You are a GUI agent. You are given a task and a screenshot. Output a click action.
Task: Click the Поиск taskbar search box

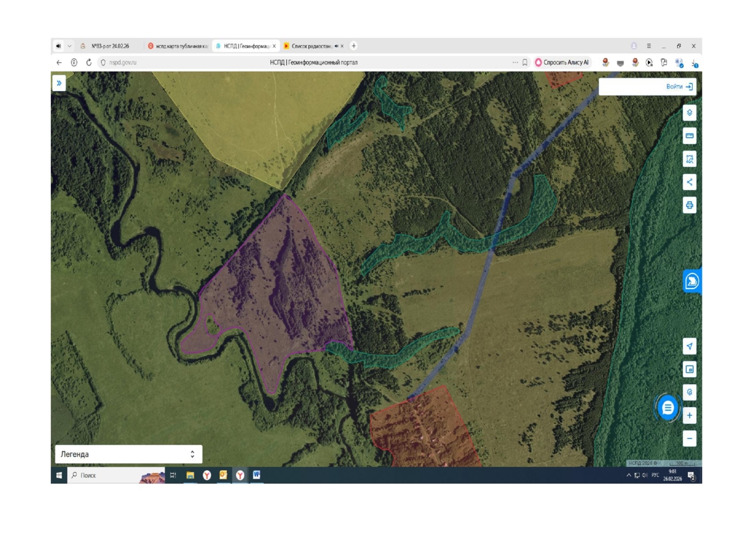(116, 475)
